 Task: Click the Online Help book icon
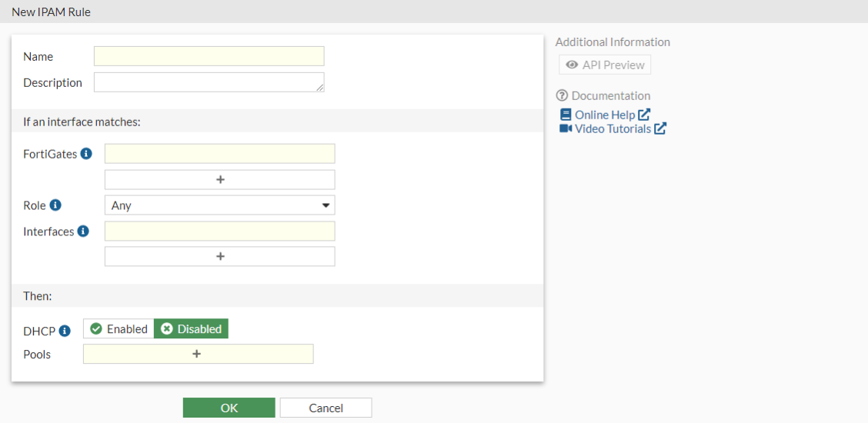pyautogui.click(x=566, y=115)
